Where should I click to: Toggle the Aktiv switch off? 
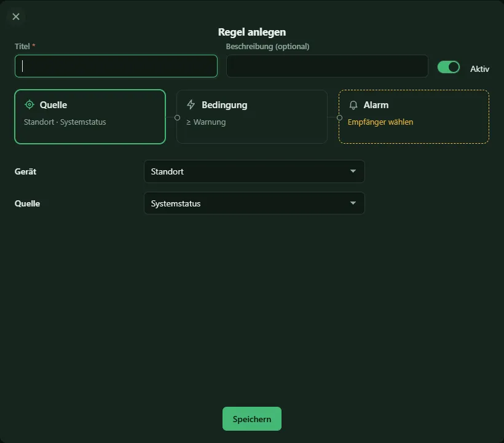449,67
